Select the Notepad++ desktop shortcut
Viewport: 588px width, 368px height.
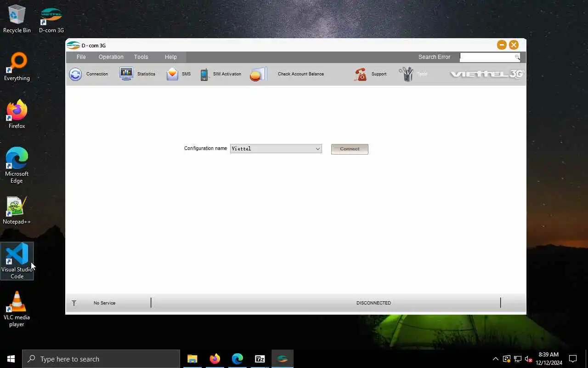coord(17,210)
